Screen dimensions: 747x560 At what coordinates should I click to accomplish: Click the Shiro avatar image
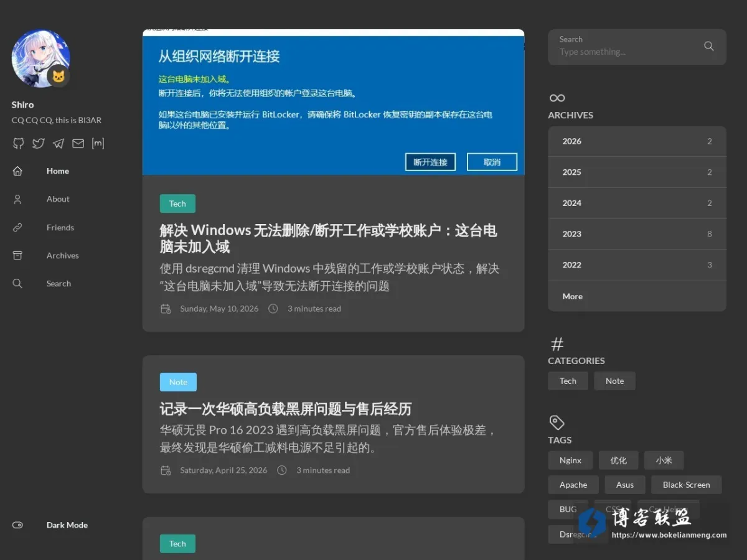click(40, 58)
